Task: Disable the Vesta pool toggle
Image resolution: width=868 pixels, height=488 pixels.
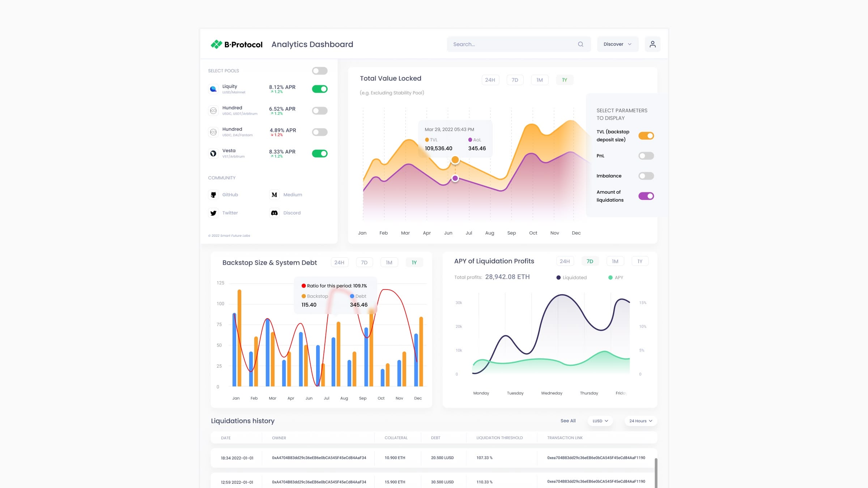Action: (320, 153)
